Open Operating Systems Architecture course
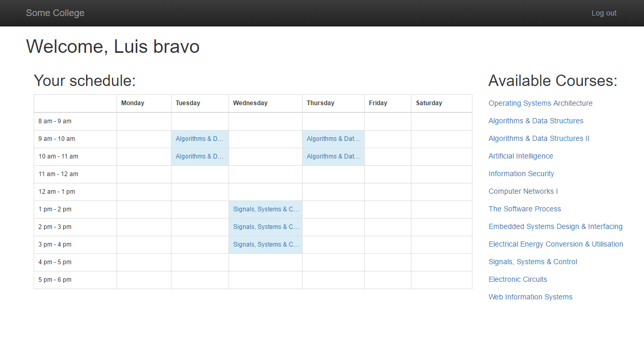The image size is (644, 359). pos(540,103)
